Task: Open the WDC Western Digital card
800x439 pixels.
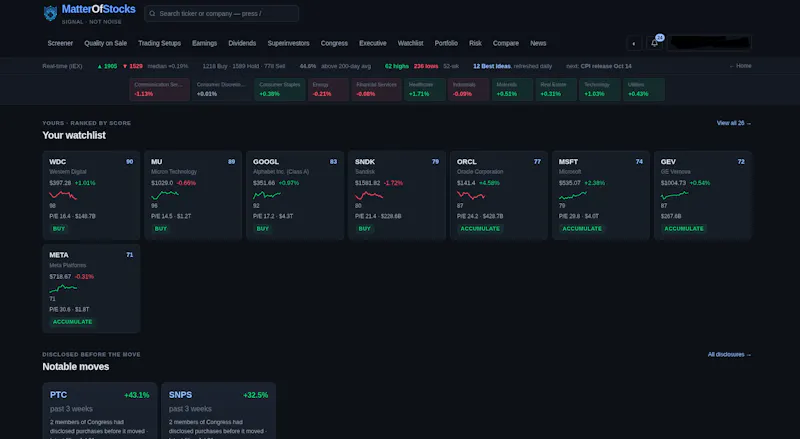Action: (x=91, y=195)
